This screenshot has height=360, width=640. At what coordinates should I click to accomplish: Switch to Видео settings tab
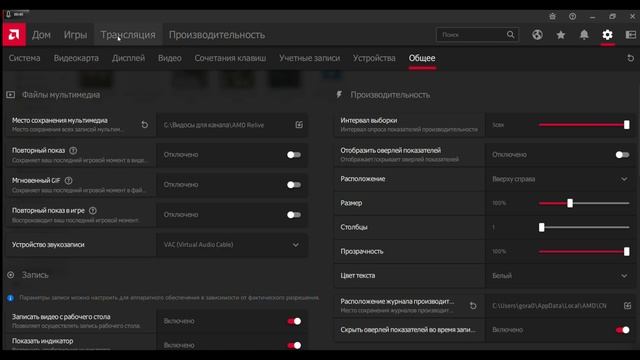point(169,58)
